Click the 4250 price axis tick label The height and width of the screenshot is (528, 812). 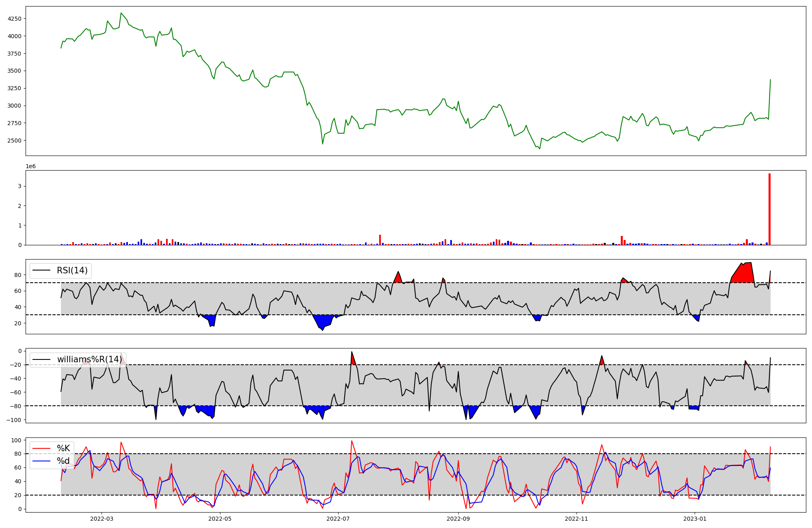click(x=15, y=19)
